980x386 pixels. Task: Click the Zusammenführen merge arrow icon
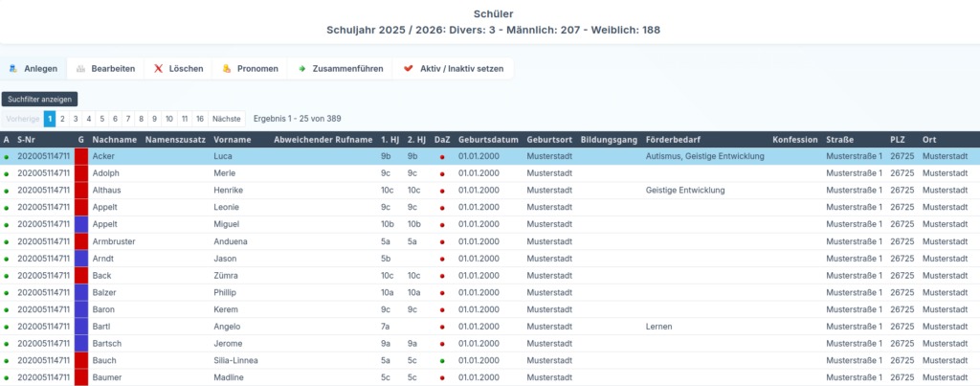click(x=302, y=69)
